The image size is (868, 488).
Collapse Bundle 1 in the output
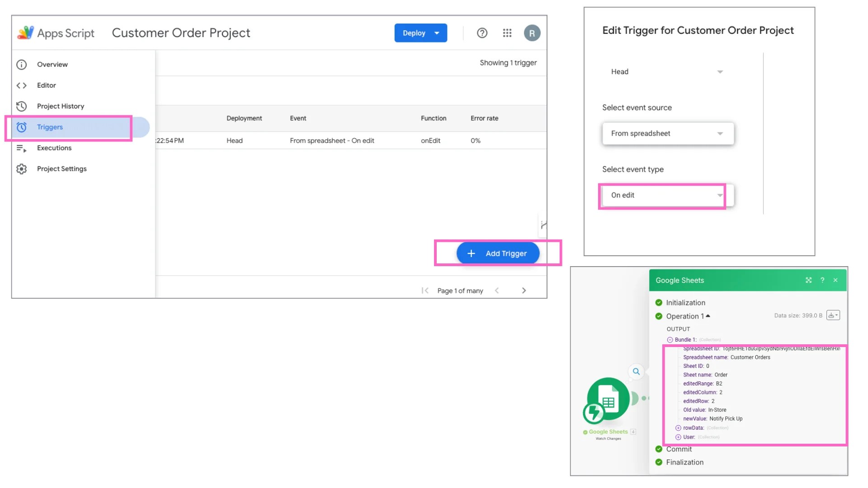tap(670, 340)
